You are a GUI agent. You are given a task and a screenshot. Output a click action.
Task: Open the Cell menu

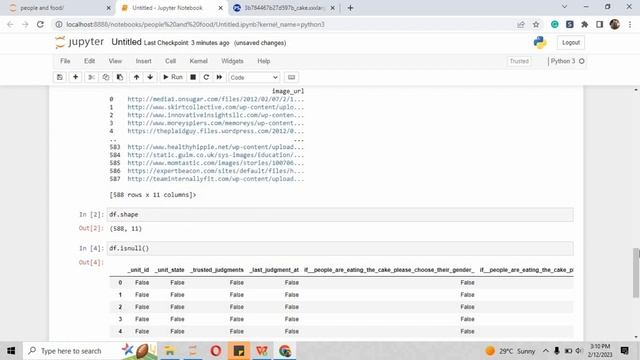(170, 61)
